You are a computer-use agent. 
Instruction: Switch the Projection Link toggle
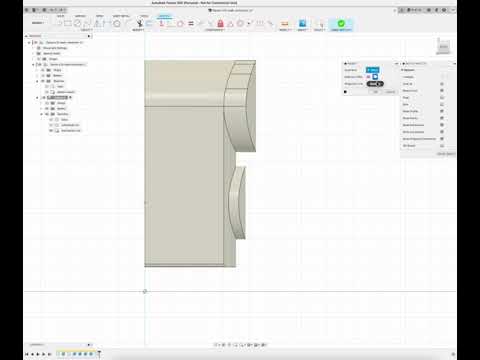click(x=375, y=84)
